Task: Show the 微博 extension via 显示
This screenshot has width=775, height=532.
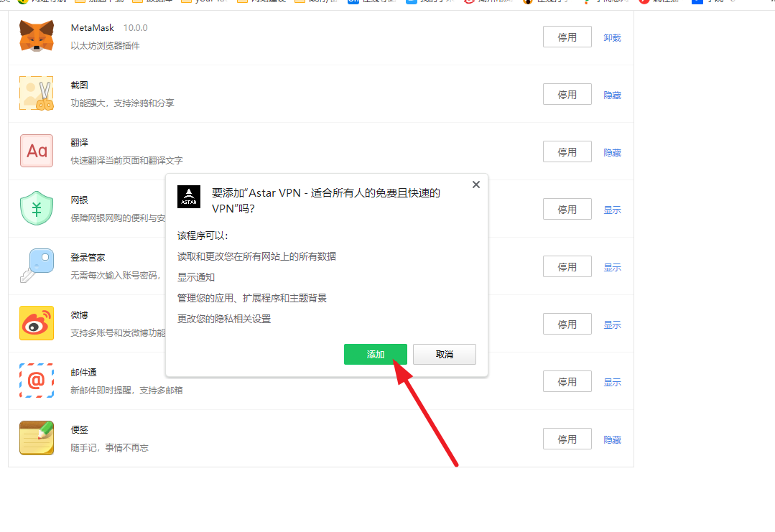Action: [612, 325]
